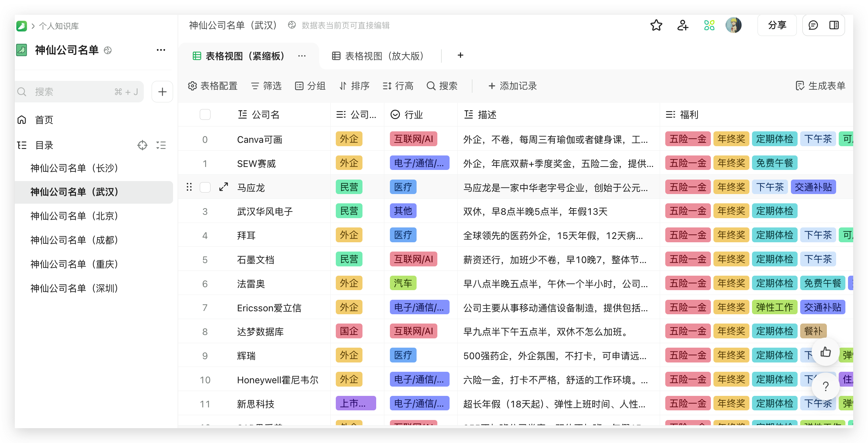Open the green apps grid icon
Screen dimensions: 868x443
709,25
